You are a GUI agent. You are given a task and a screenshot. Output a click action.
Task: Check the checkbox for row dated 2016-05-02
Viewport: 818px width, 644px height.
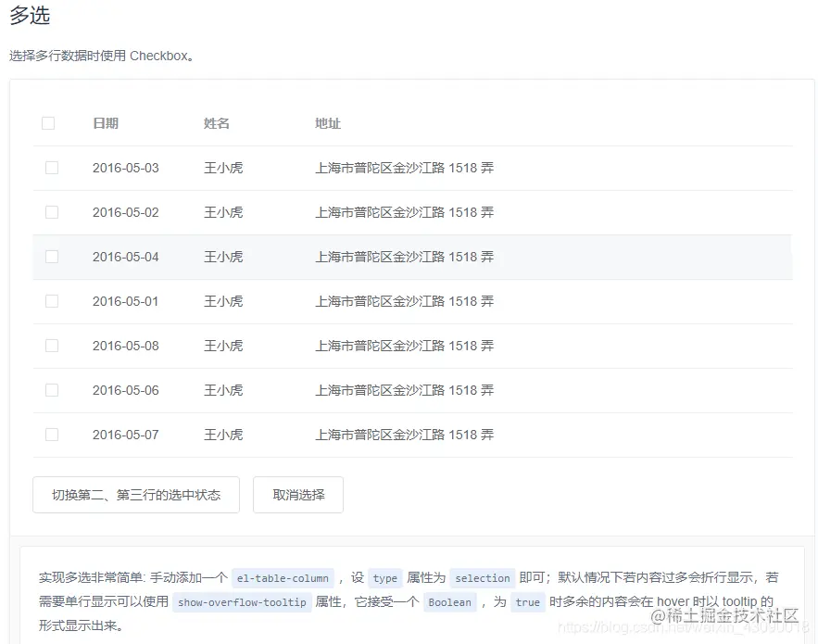click(x=51, y=212)
